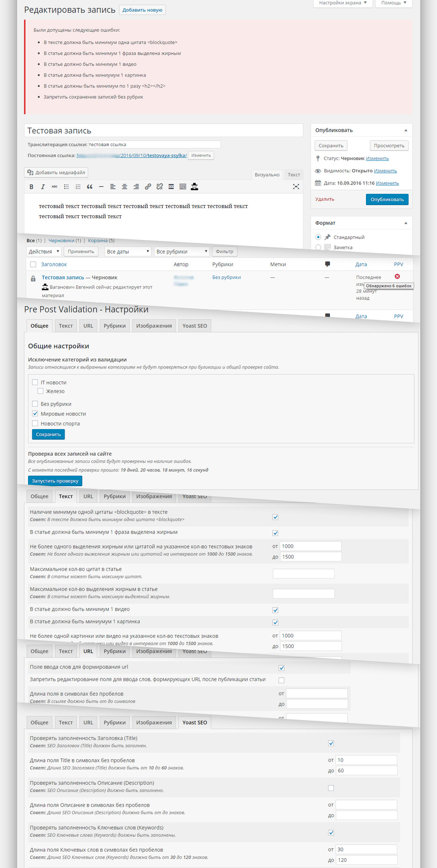Image resolution: width=437 pixels, height=868 pixels.
Task: Enable the Описание (Description) check checkbox
Action: pyautogui.click(x=331, y=788)
